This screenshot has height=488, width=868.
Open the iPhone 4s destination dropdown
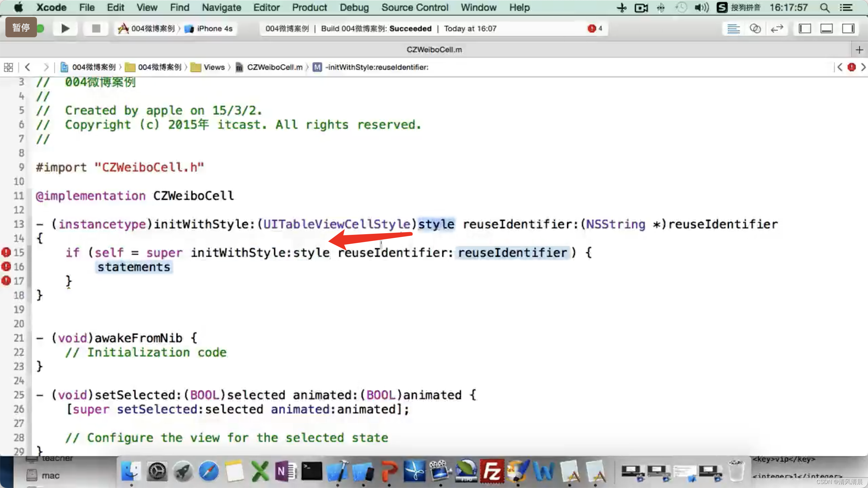point(214,28)
